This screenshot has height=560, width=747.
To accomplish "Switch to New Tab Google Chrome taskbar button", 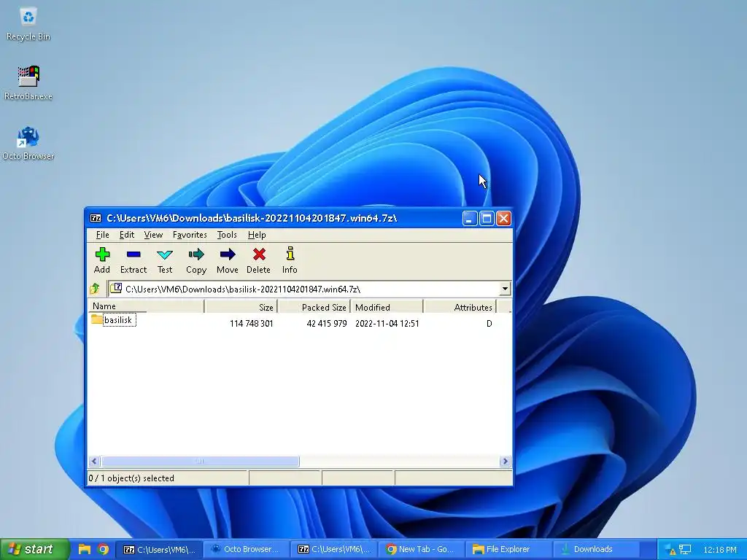I will (421, 550).
